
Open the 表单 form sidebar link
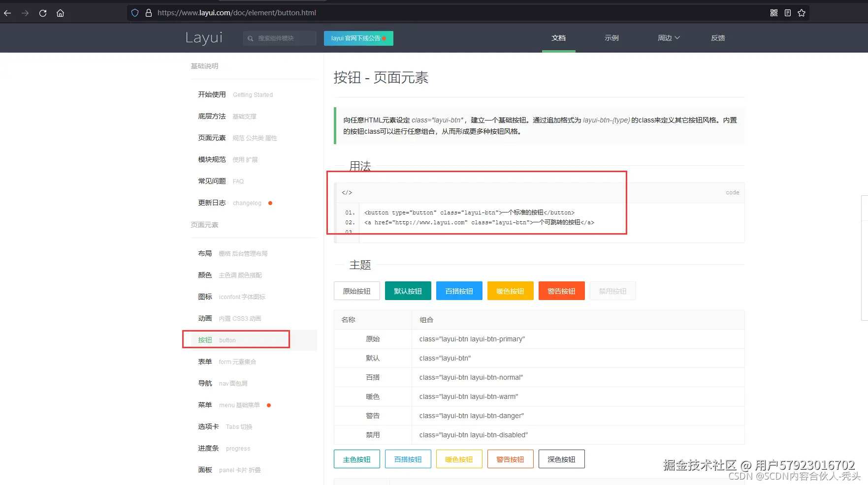tap(204, 362)
